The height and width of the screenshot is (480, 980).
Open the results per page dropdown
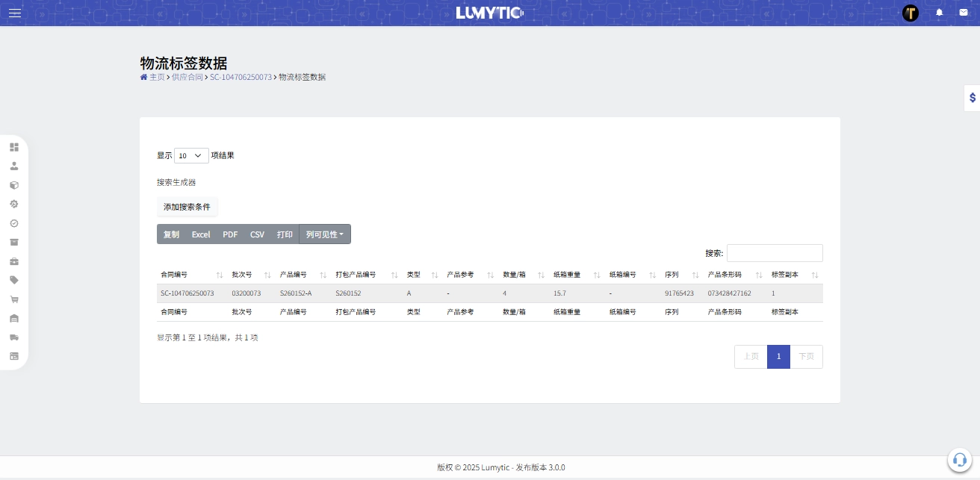[x=191, y=155]
